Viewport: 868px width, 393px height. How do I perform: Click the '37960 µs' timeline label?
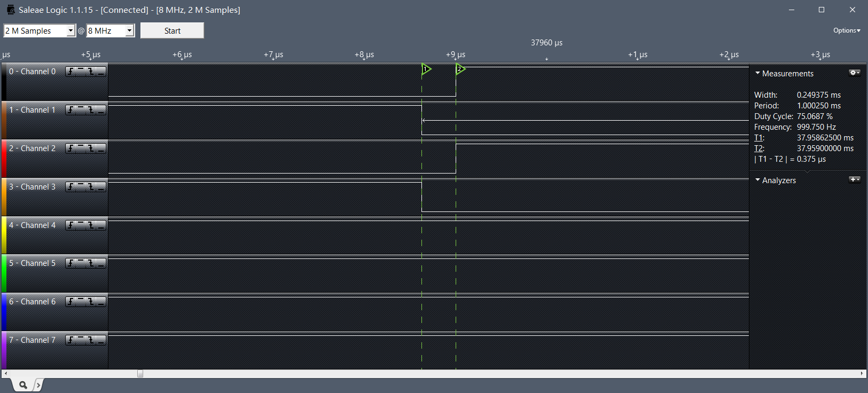pos(546,43)
